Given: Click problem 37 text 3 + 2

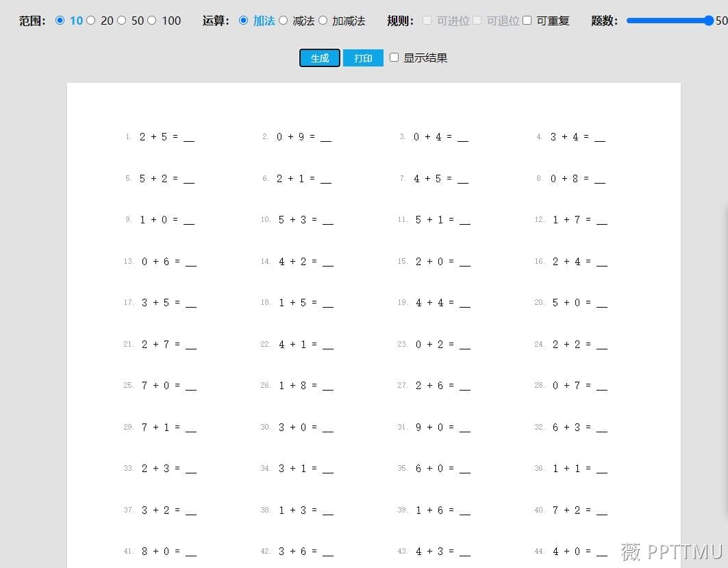Looking at the screenshot, I should click(155, 510).
